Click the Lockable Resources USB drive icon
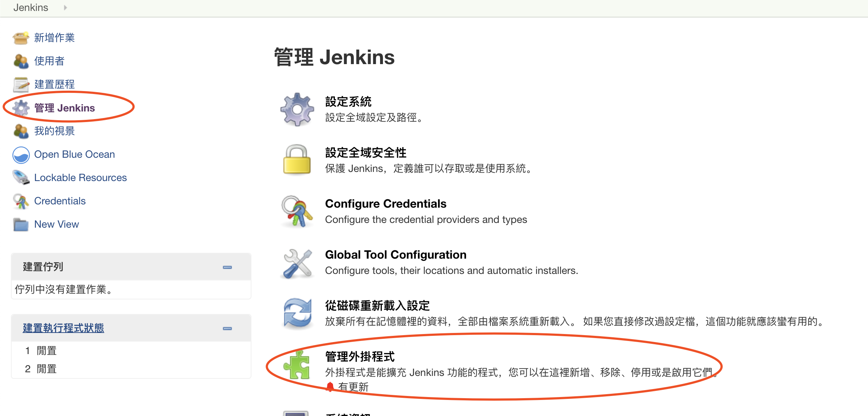 21,178
